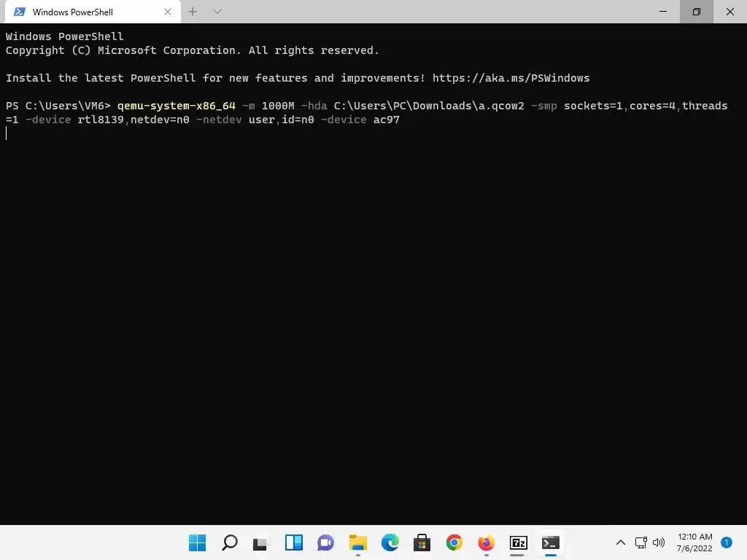Open the Windows Start menu
Image resolution: width=747 pixels, height=560 pixels.
pos(197,542)
